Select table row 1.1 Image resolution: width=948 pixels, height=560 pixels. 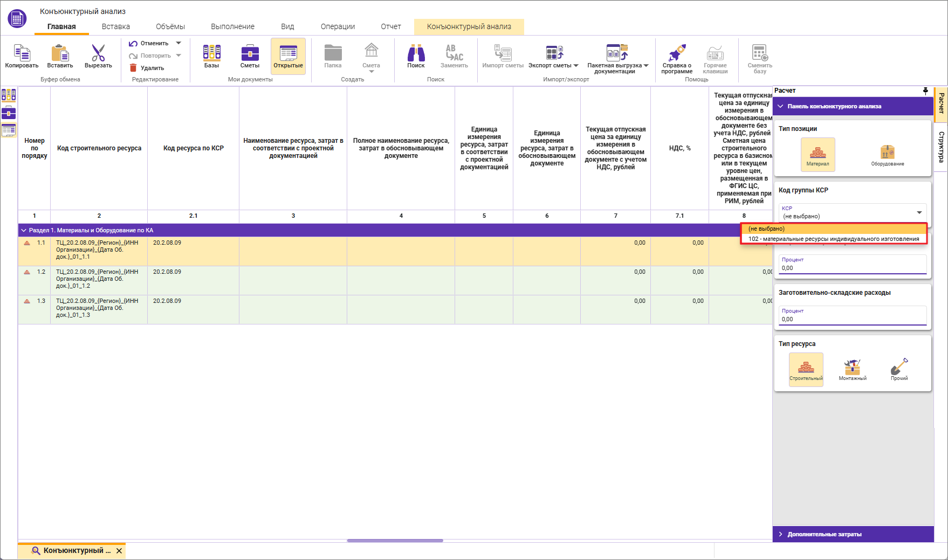395,251
